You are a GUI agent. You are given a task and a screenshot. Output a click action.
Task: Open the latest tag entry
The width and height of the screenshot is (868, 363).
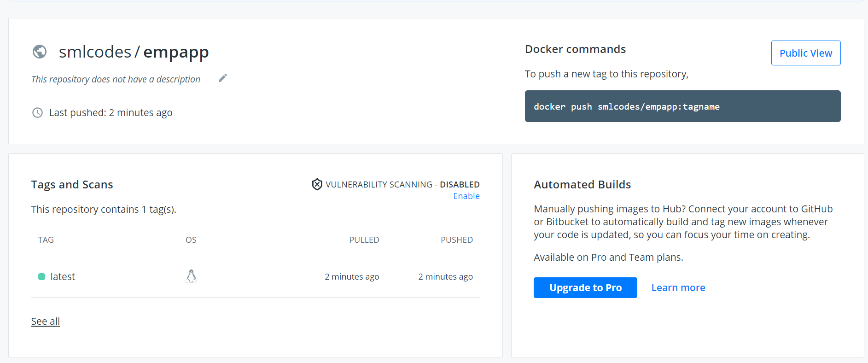point(63,276)
